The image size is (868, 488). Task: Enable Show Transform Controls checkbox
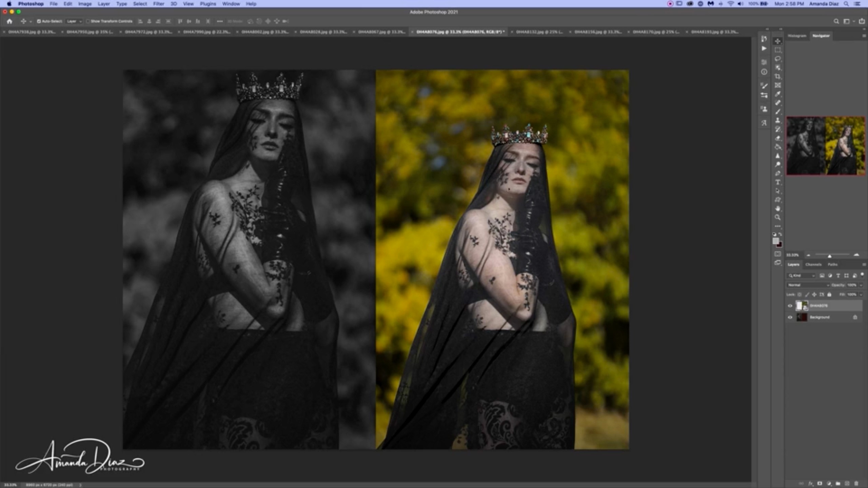[x=88, y=21]
